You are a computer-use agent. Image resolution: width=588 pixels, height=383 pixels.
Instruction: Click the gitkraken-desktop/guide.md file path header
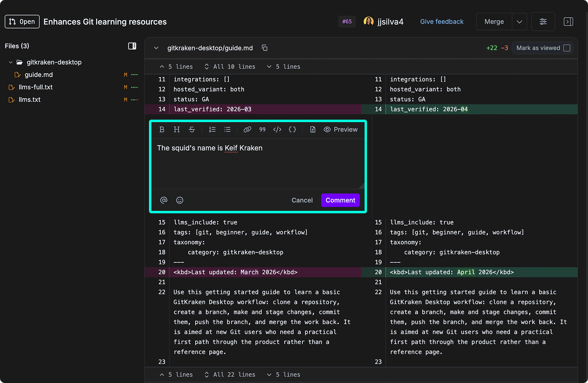[210, 48]
